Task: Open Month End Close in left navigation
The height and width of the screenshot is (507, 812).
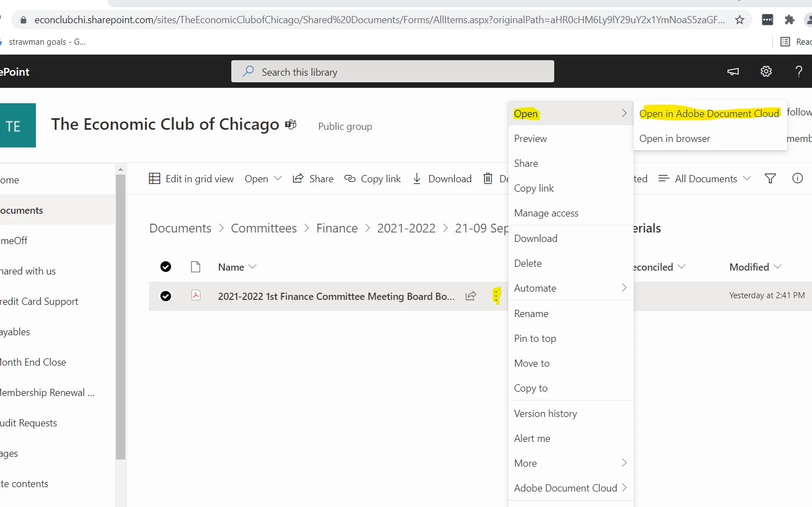Action: [x=33, y=362]
